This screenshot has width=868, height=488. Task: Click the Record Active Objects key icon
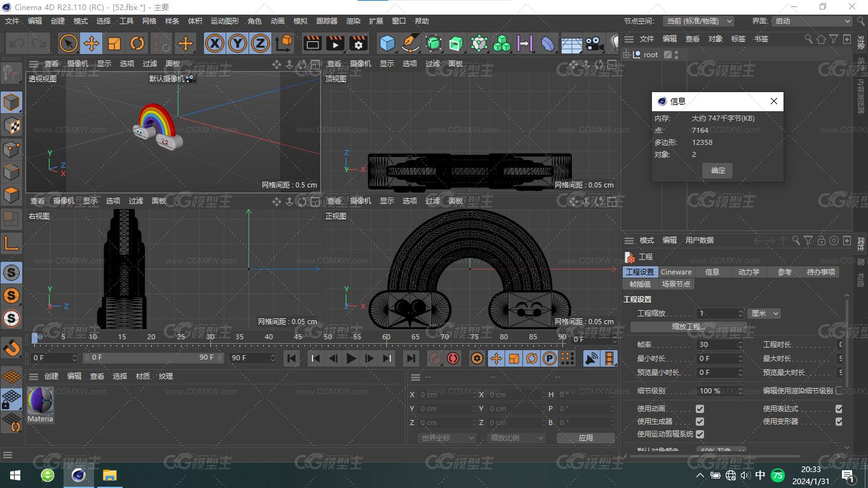tap(435, 358)
